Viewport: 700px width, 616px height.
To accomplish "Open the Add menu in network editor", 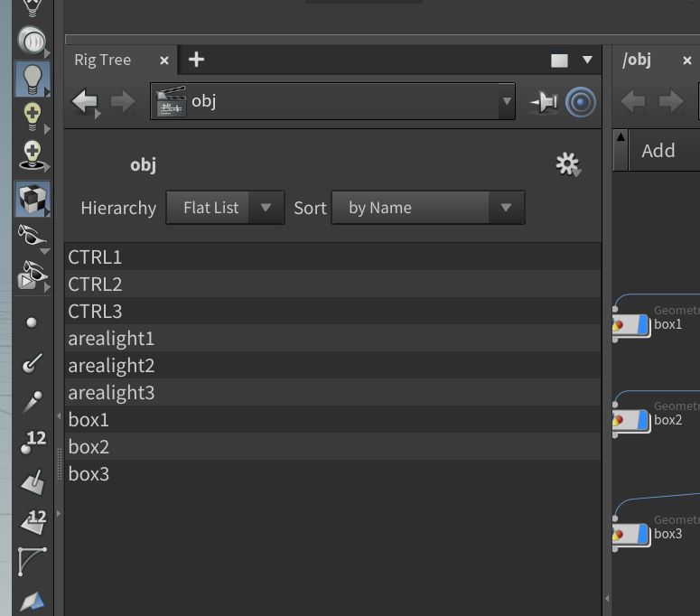I will pos(658,151).
